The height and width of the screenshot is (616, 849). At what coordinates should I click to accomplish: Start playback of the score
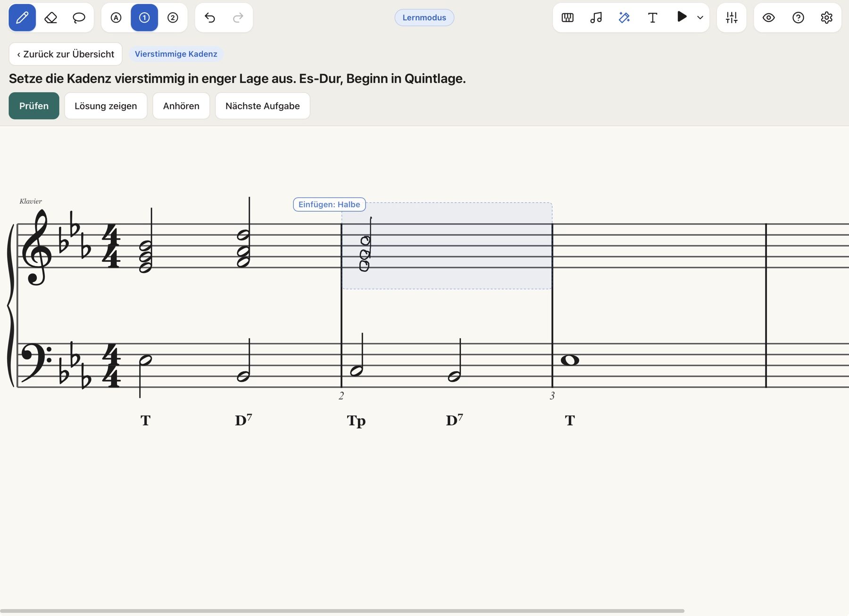pos(682,17)
